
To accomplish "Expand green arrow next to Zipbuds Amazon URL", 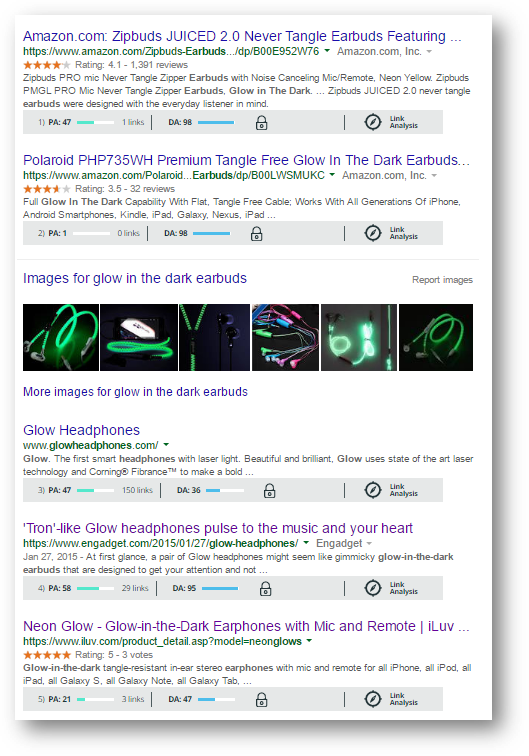I will 327,51.
